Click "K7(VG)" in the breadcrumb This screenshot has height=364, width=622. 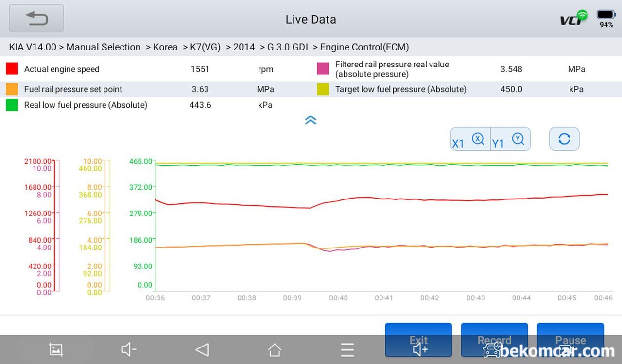tap(205, 47)
